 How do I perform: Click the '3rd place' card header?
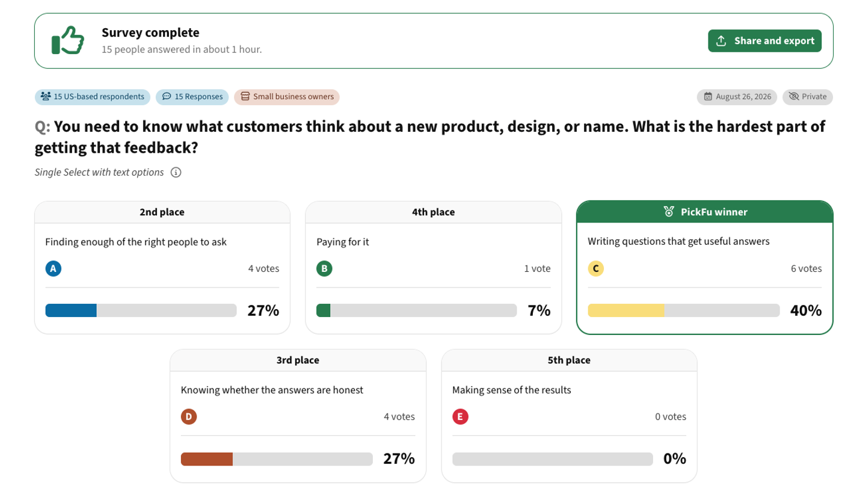coord(298,360)
